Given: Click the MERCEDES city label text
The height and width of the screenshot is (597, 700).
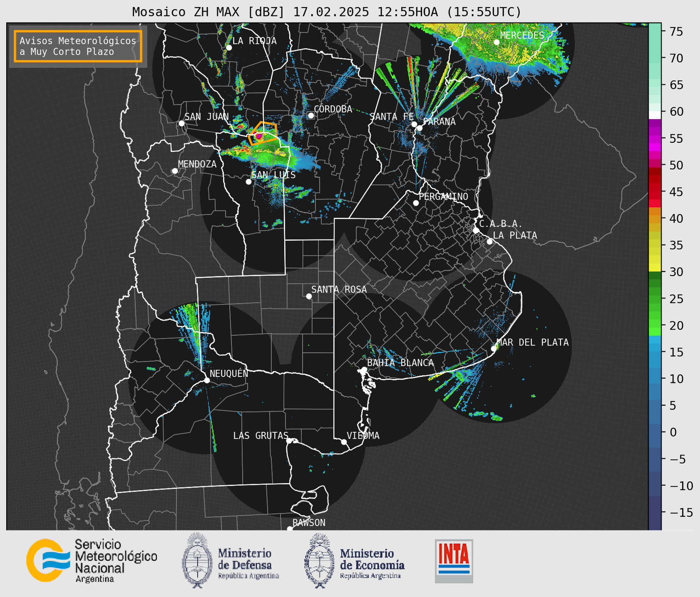Looking at the screenshot, I should [x=522, y=36].
